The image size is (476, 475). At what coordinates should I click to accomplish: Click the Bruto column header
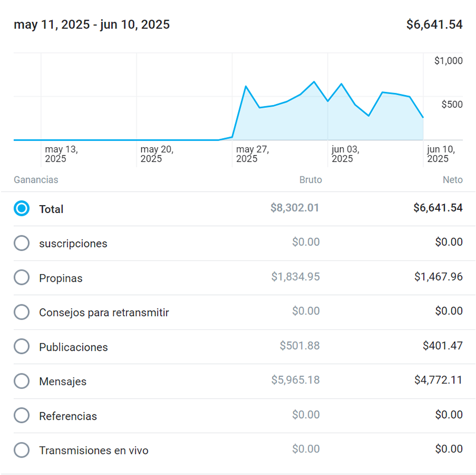pyautogui.click(x=311, y=180)
